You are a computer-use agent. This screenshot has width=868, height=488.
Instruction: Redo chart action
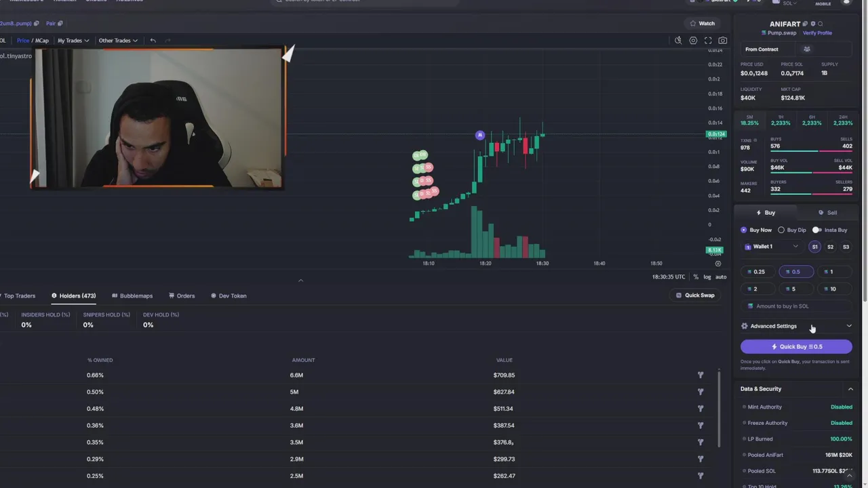[167, 41]
